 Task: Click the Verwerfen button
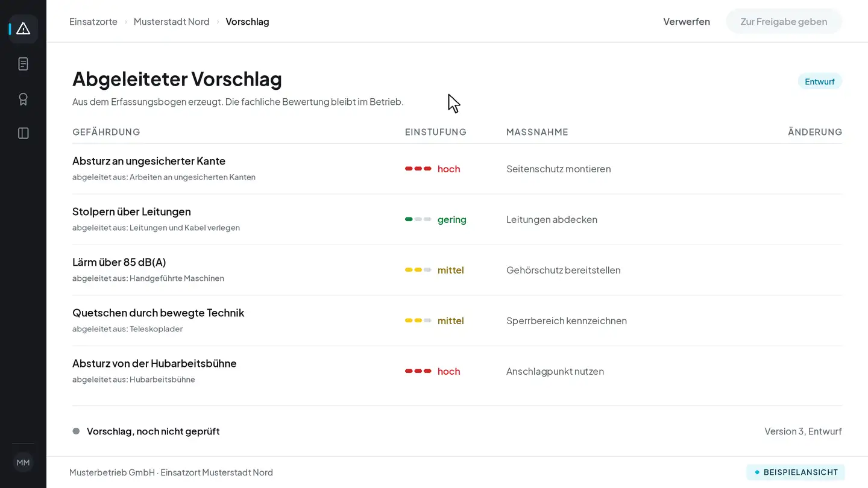(687, 22)
